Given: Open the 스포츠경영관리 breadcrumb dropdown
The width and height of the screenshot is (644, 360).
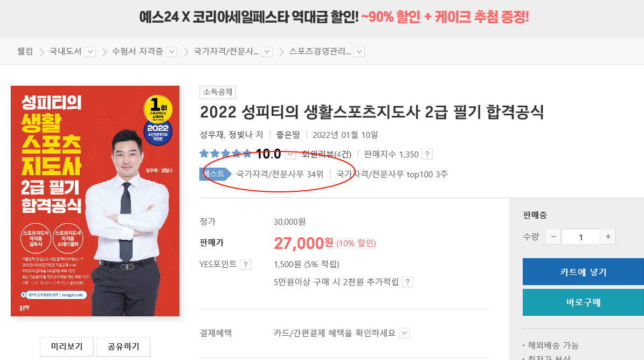Looking at the screenshot, I should point(359,52).
